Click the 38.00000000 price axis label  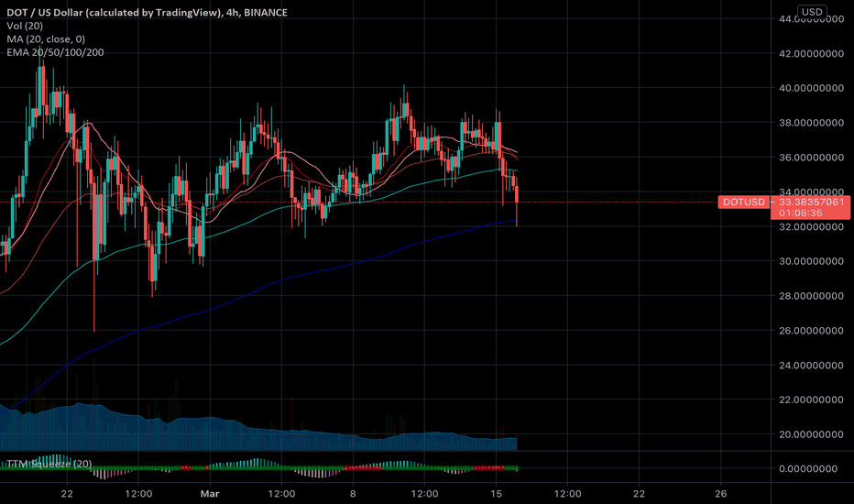[812, 123]
